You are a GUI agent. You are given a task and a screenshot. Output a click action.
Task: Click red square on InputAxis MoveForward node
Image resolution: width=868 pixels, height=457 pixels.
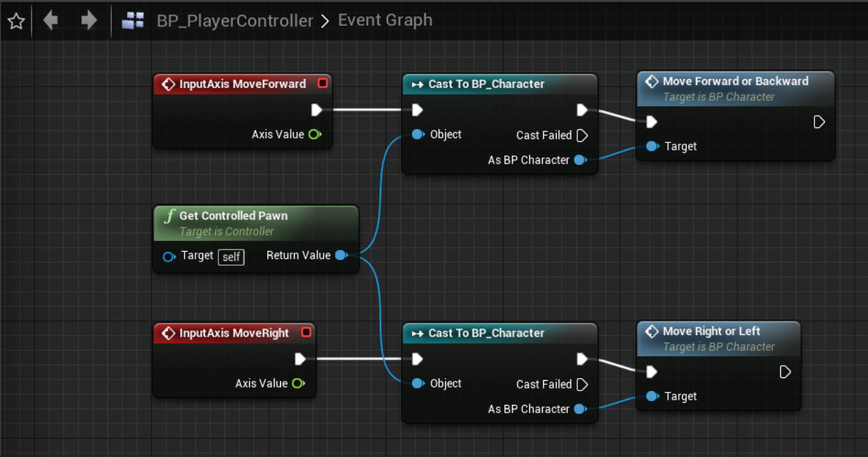[x=322, y=83]
